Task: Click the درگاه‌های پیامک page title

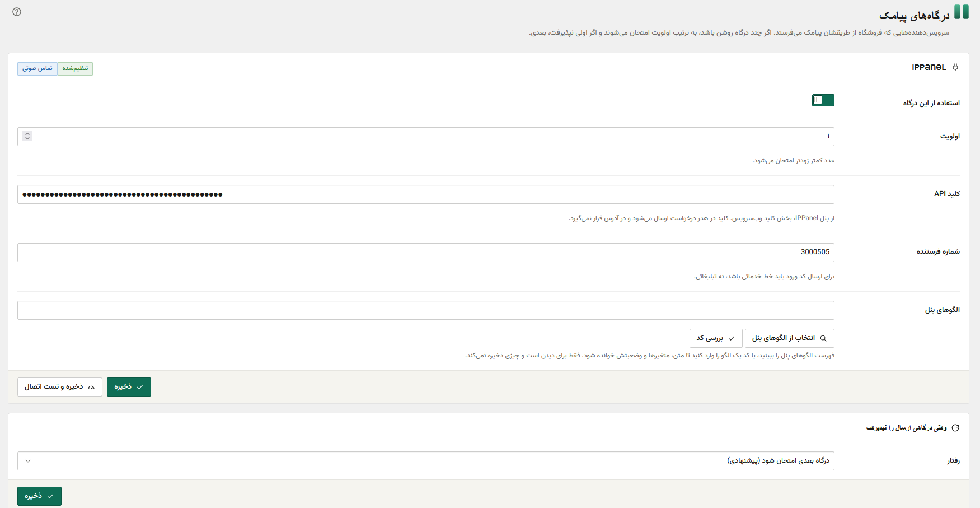Action: tap(914, 16)
